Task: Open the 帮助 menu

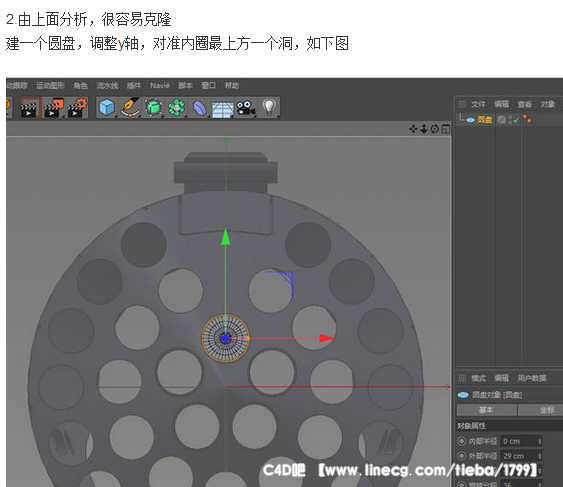Action: click(x=232, y=85)
